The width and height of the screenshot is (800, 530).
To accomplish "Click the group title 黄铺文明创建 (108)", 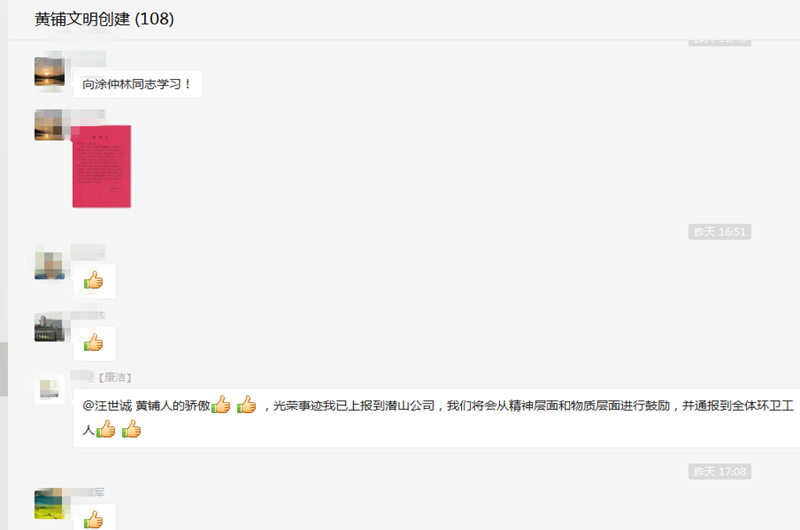I will 104,19.
